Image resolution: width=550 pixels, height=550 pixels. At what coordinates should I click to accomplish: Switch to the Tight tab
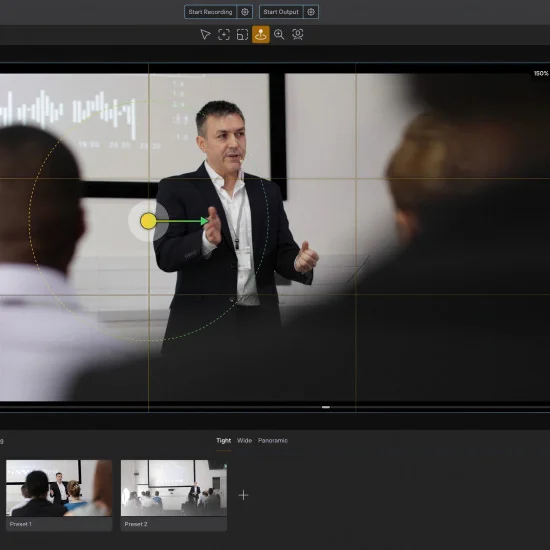[x=223, y=441]
